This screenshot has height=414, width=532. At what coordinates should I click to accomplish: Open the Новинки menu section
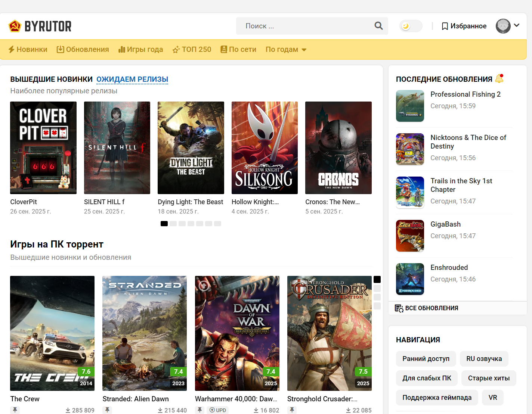28,50
